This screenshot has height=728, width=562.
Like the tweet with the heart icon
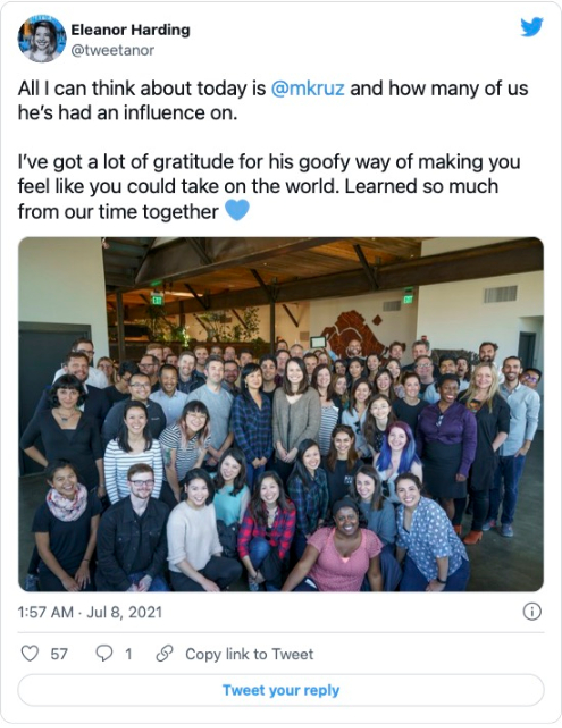point(30,654)
